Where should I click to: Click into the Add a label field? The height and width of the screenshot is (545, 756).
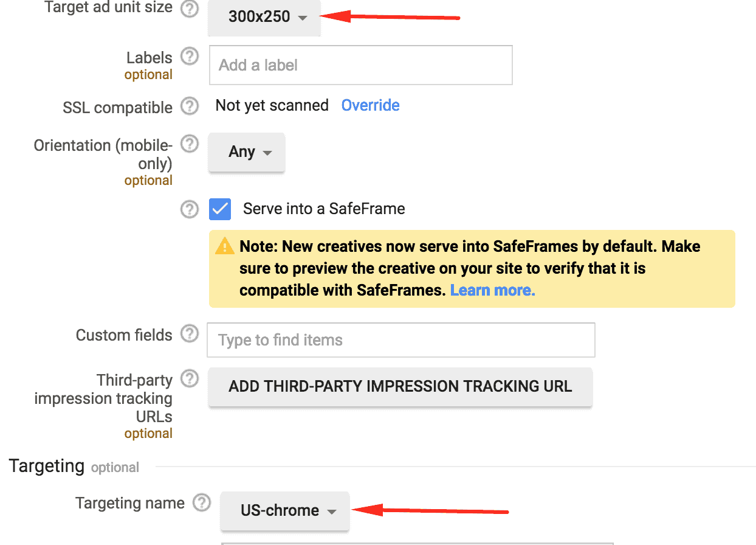tap(360, 64)
